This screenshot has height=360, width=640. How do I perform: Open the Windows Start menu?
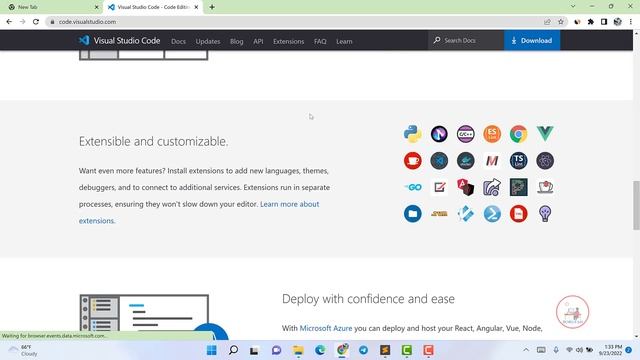[211, 350]
